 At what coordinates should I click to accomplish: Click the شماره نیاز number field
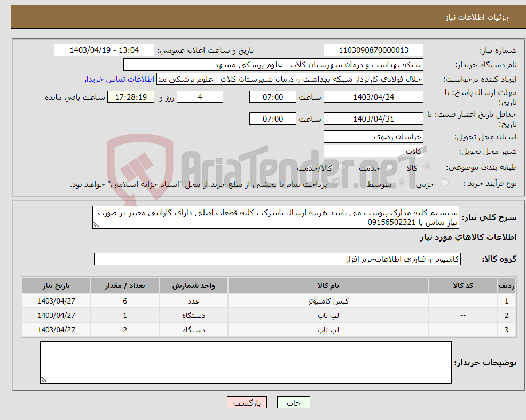373,50
